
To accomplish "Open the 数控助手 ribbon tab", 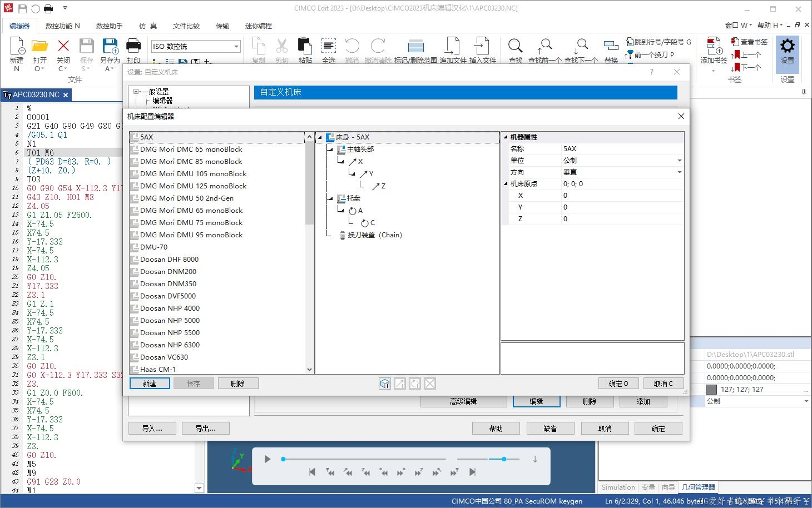I will (110, 26).
